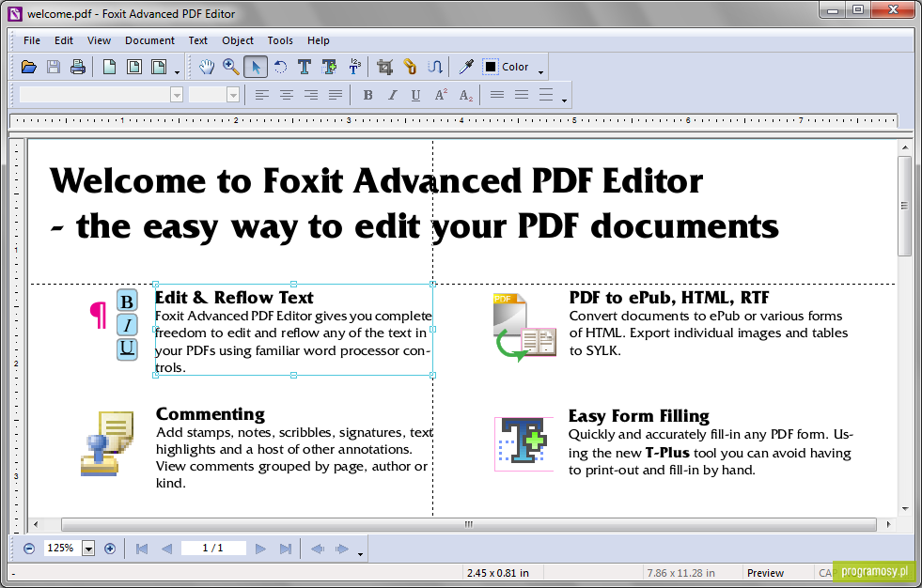The height and width of the screenshot is (588, 922).
Task: Select the Eyedropper tool
Action: pos(466,67)
